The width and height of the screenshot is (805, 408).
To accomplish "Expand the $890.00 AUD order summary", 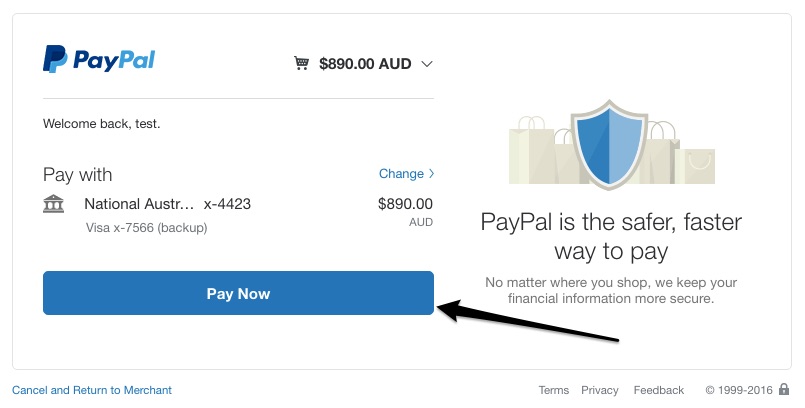I will (363, 64).
